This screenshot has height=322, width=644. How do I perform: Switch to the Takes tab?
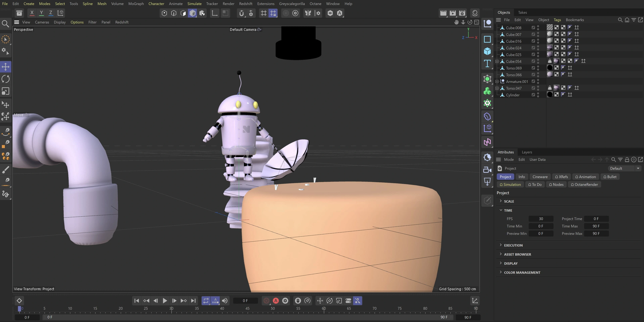coord(522,12)
